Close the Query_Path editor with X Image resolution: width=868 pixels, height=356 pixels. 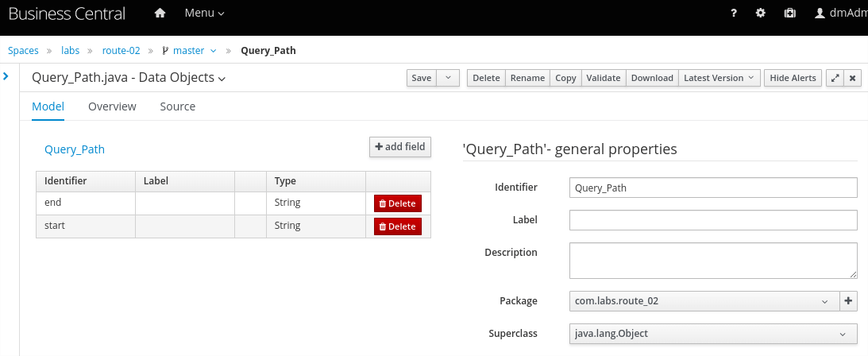tap(853, 78)
